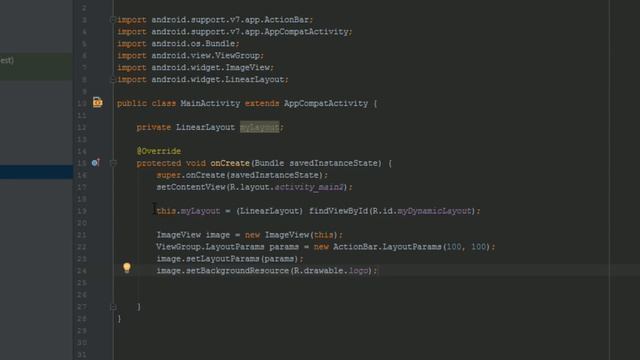Click import android.widget.ImageView line
Viewport: 640px width, 360px height.
(x=196, y=67)
